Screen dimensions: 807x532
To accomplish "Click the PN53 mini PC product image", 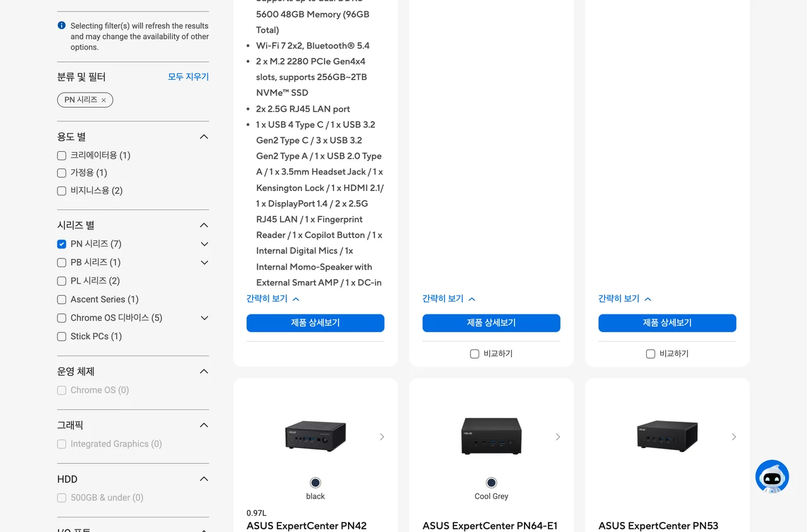I will tap(667, 435).
